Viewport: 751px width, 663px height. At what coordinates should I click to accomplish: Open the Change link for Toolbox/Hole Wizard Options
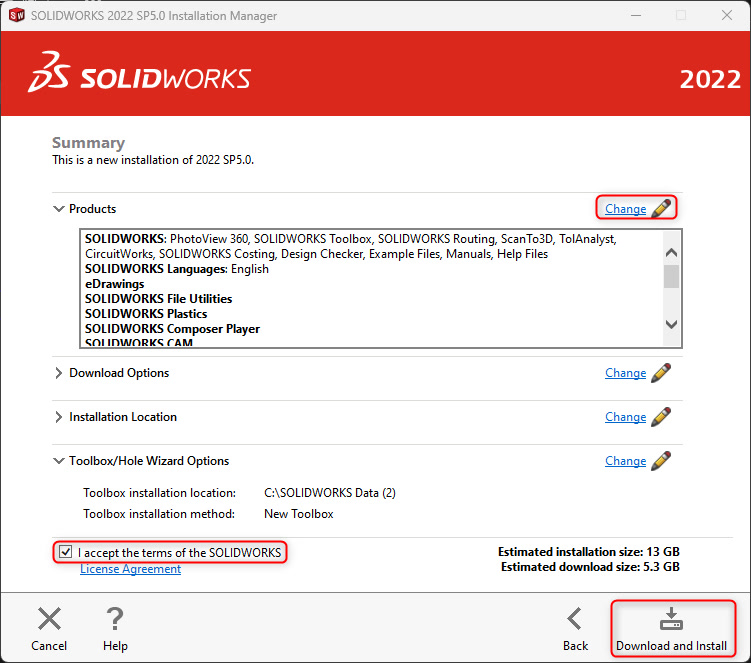[x=626, y=461]
